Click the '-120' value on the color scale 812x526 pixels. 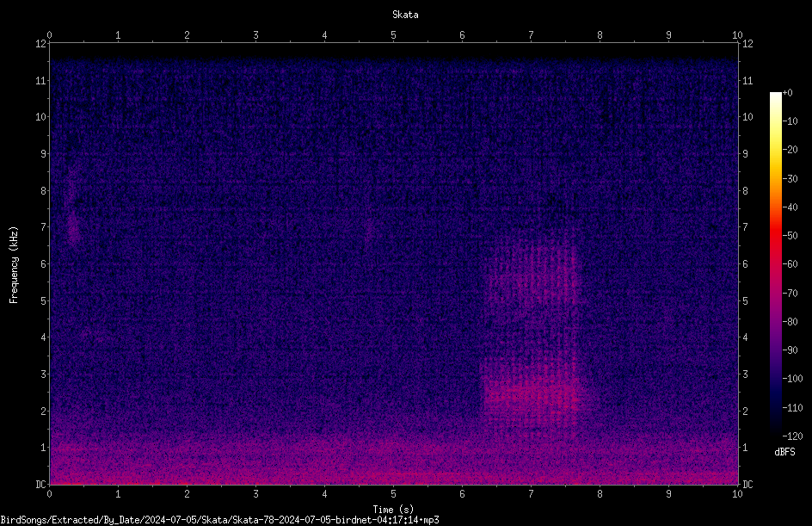point(792,436)
